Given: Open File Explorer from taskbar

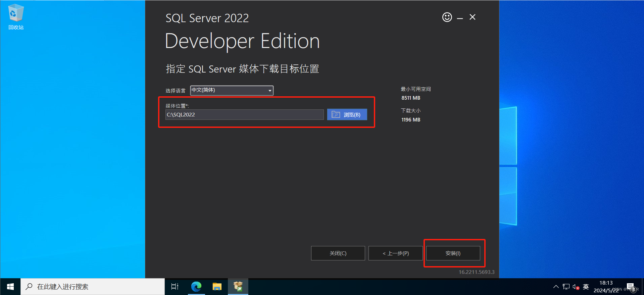Looking at the screenshot, I should click(x=217, y=287).
